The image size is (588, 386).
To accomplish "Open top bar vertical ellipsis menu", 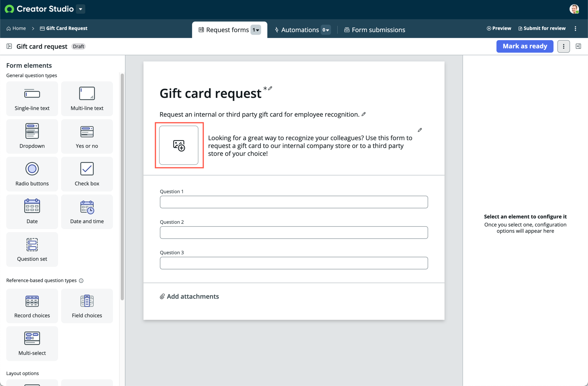I will coord(575,28).
